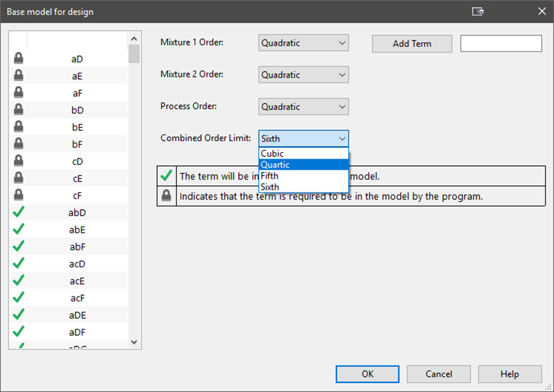Image resolution: width=554 pixels, height=392 pixels.
Task: Click the lock icon next to aD
Action: 19,60
